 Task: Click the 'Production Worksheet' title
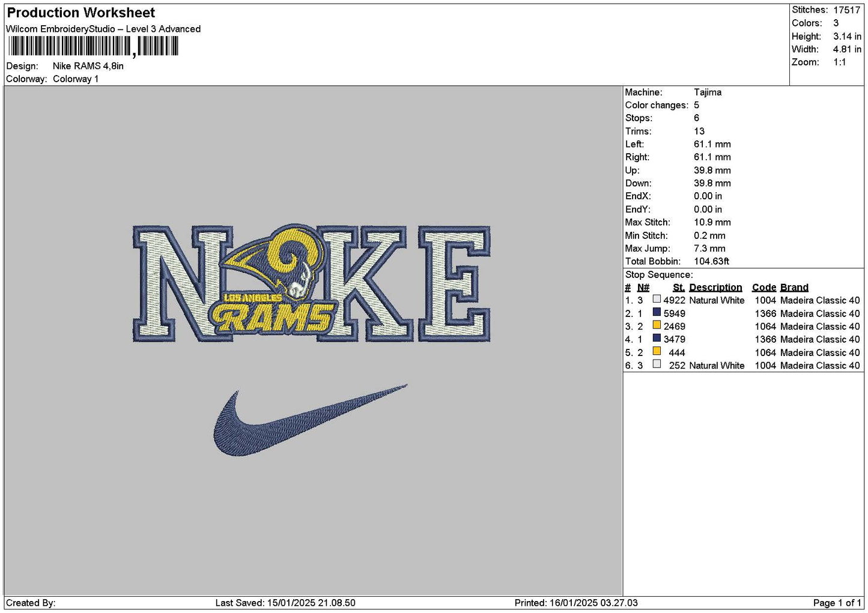pyautogui.click(x=80, y=13)
